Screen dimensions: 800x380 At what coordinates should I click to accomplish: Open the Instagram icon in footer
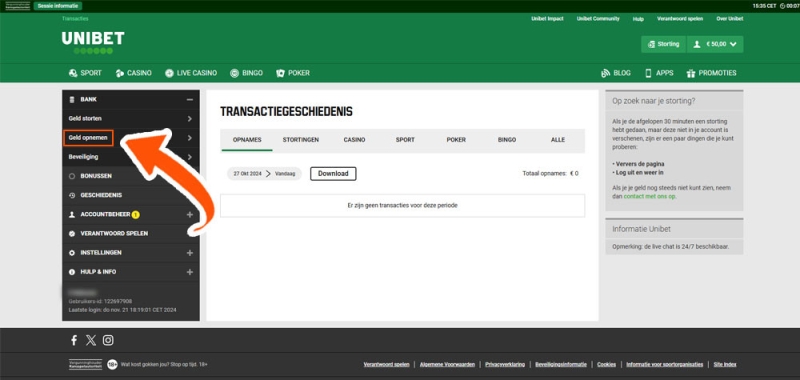108,340
